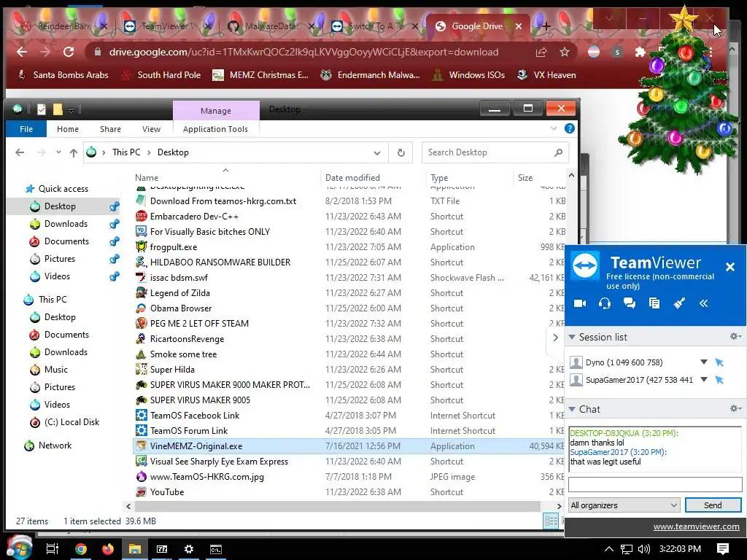
Task: Refresh the Desktop folder view
Action: click(400, 152)
